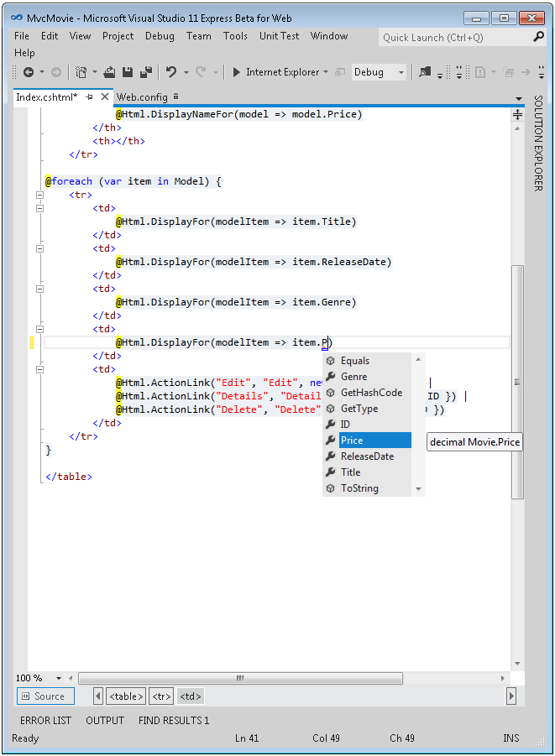Click the Find in Files toolbar icon

pyautogui.click(x=425, y=72)
